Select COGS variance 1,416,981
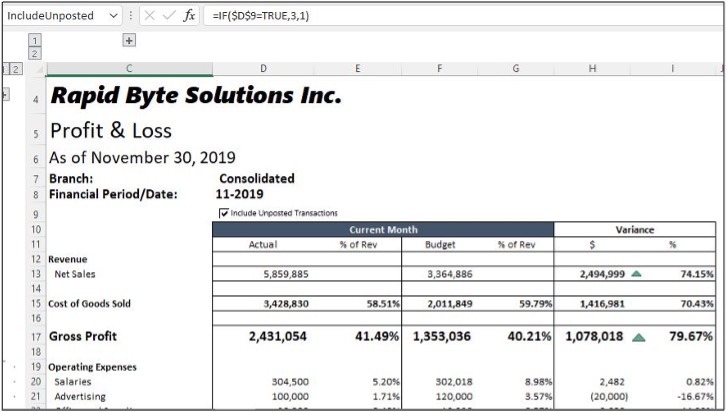Image resolution: width=726 pixels, height=412 pixels. 602,304
